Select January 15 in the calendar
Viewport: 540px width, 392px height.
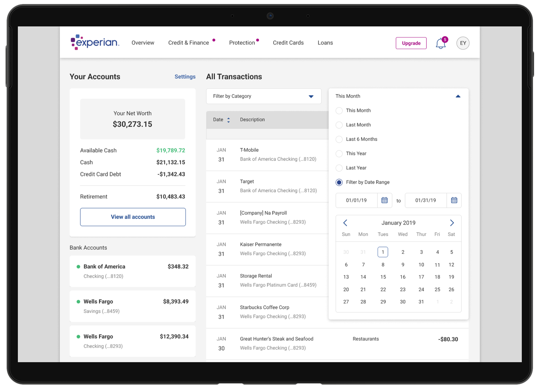(383, 277)
